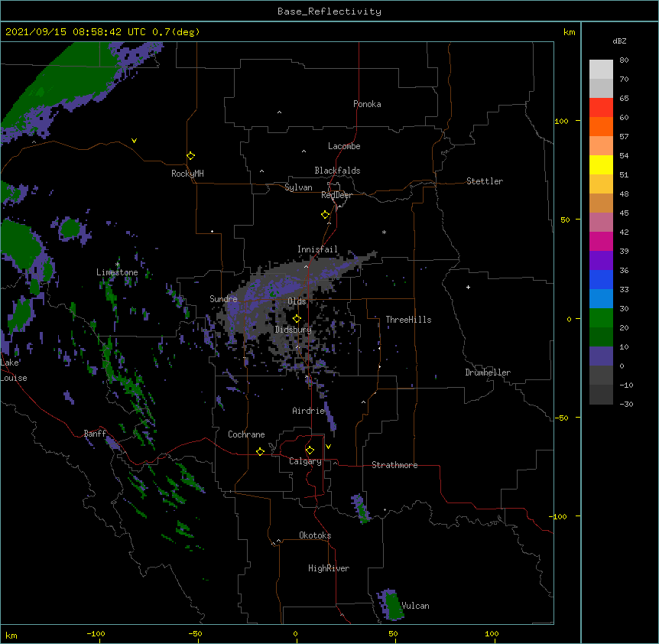659x644 pixels.
Task: Click the Innisfail city label
Action: 317,249
